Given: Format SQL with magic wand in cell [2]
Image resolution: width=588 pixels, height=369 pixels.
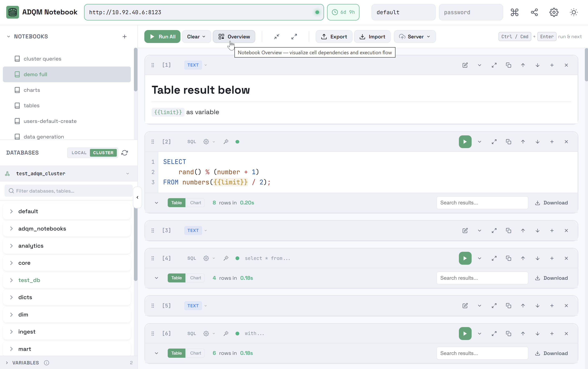Looking at the screenshot, I should (x=226, y=142).
